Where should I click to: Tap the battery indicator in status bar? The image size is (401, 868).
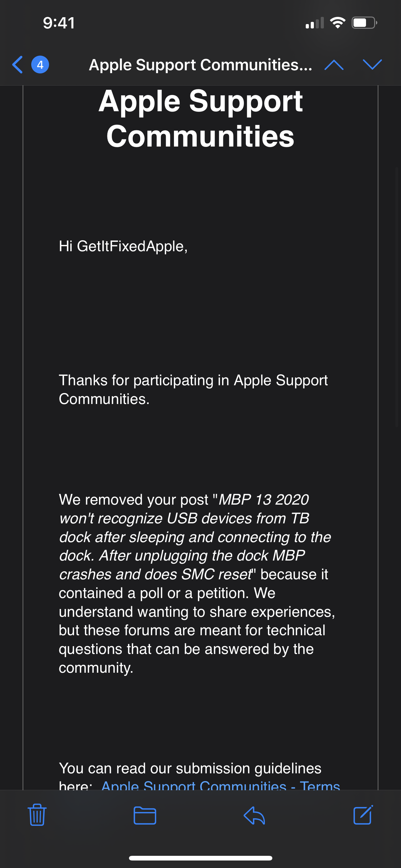point(364,23)
